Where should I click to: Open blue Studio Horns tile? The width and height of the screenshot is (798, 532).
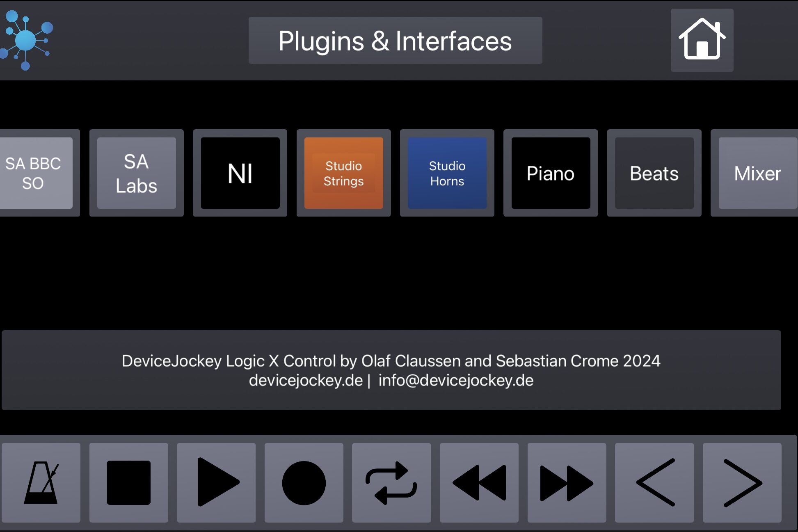(447, 173)
